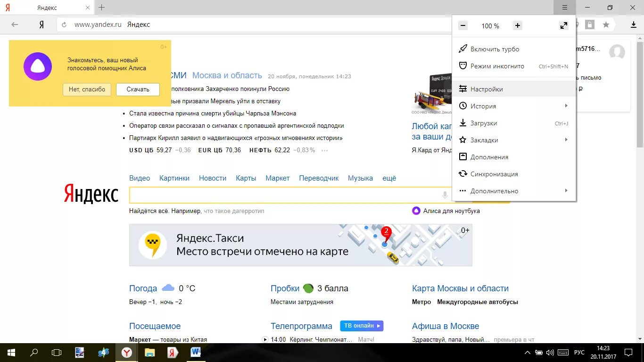Open Москва и область news link
Image resolution: width=644 pixels, height=362 pixels.
click(x=227, y=75)
